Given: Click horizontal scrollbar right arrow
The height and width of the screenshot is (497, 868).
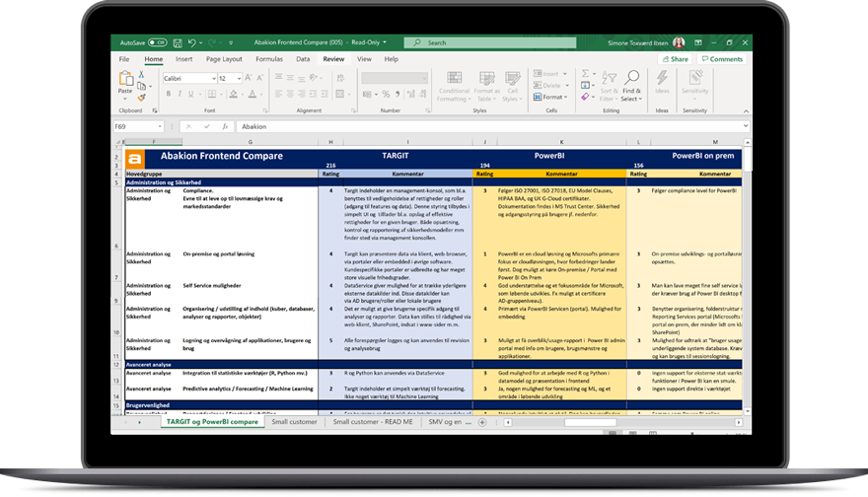Looking at the screenshot, I should [738, 422].
